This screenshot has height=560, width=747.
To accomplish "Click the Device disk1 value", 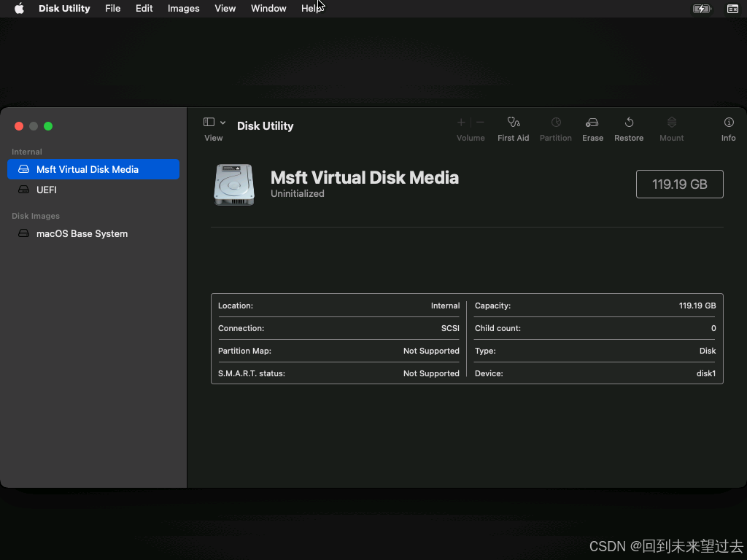I will coord(706,374).
